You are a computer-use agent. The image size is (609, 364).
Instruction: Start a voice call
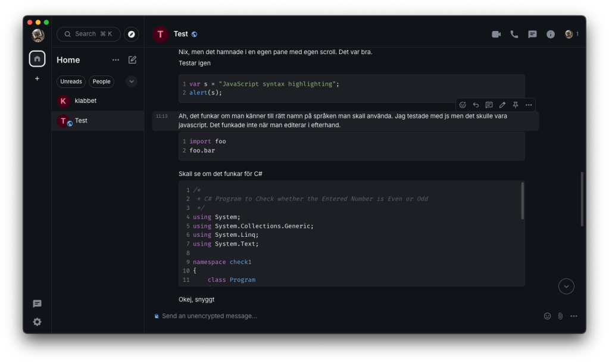pyautogui.click(x=514, y=34)
